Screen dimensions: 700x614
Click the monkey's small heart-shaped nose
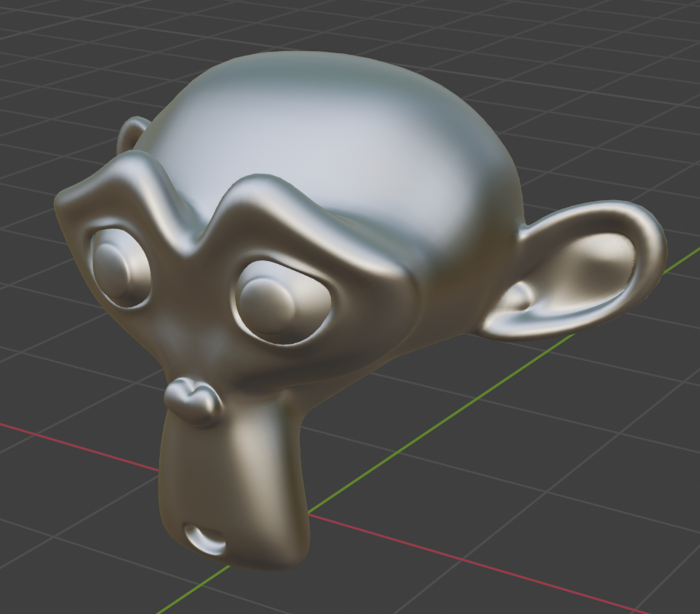(x=195, y=400)
